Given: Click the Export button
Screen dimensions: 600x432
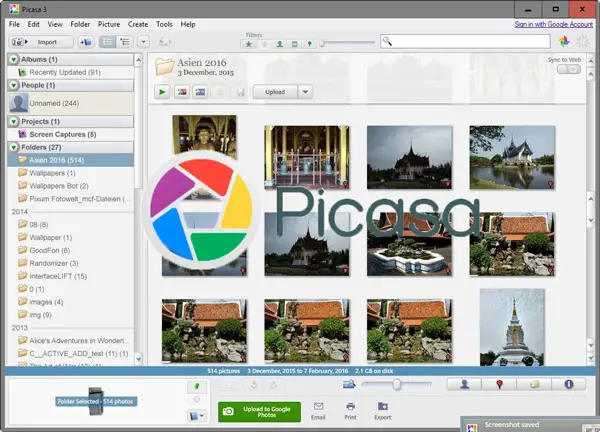Looking at the screenshot, I should (x=383, y=411).
